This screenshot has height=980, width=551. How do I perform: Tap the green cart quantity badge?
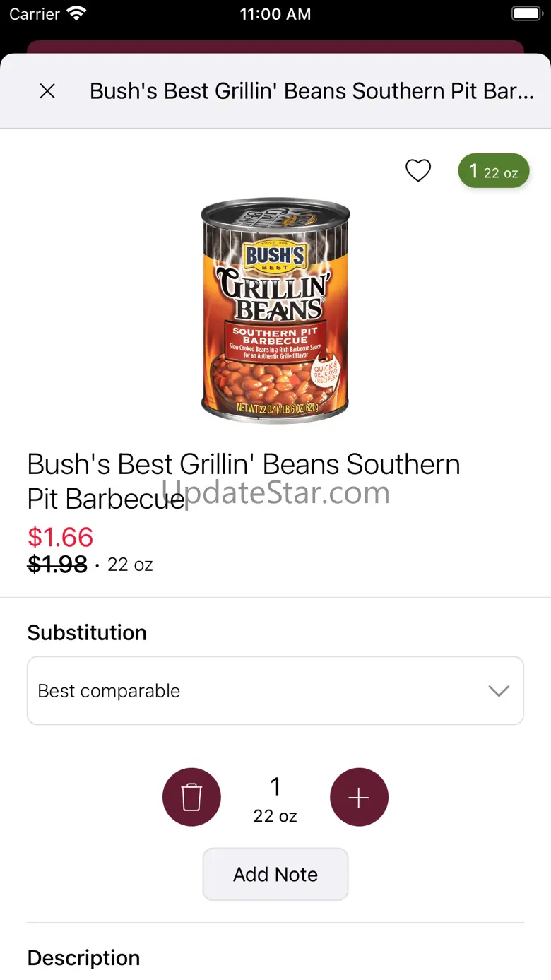494,171
